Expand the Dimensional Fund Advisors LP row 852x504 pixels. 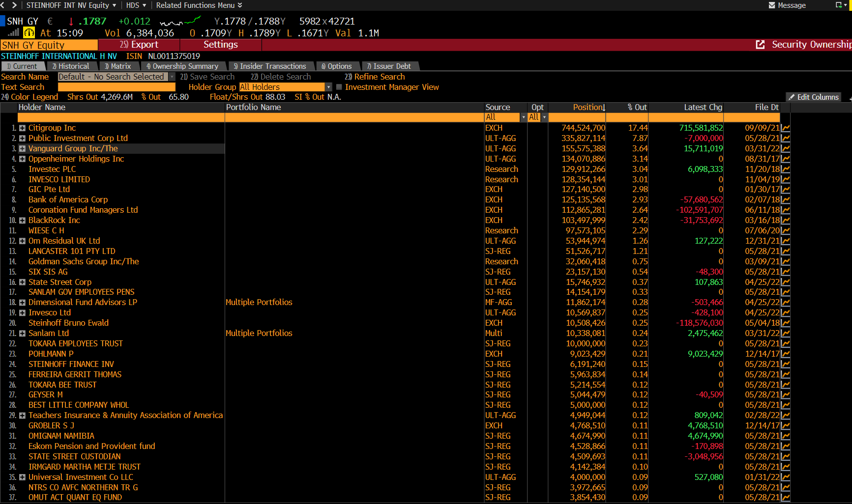(22, 303)
